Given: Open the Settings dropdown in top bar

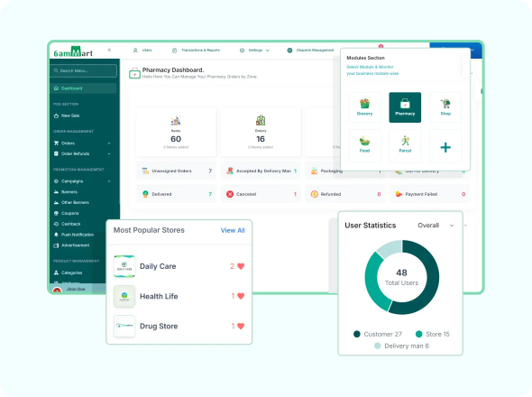Looking at the screenshot, I should pyautogui.click(x=254, y=51).
